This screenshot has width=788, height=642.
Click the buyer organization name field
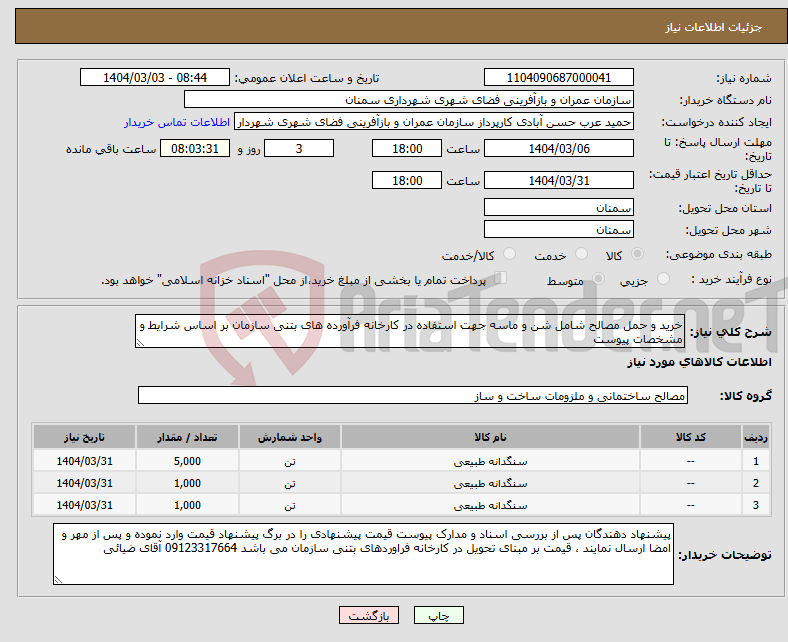pos(409,100)
